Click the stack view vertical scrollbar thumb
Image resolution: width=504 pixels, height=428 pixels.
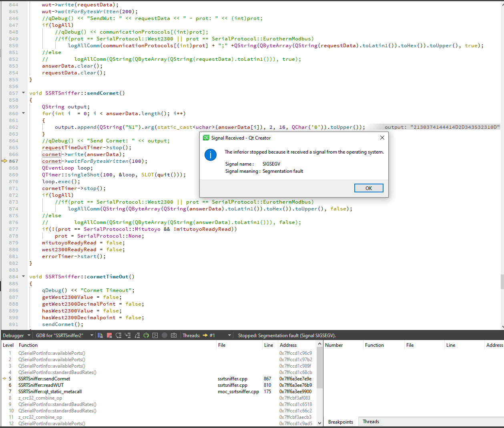point(319,368)
